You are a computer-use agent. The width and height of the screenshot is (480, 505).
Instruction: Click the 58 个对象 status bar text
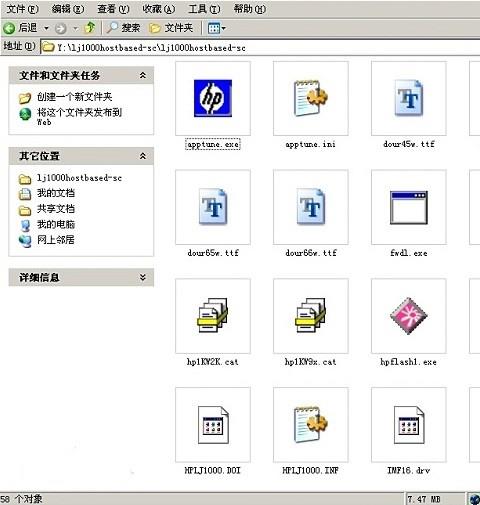click(x=21, y=499)
